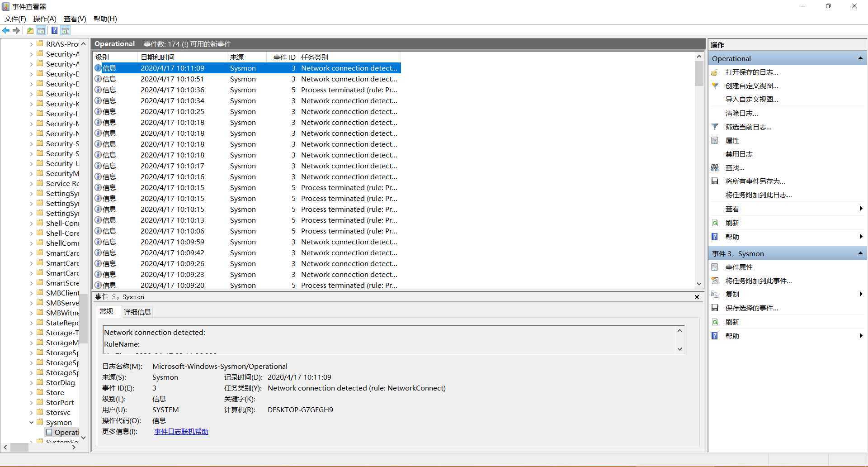The image size is (868, 467).
Task: Click the save icon beside 将所有事件另存为
Action: click(x=715, y=181)
